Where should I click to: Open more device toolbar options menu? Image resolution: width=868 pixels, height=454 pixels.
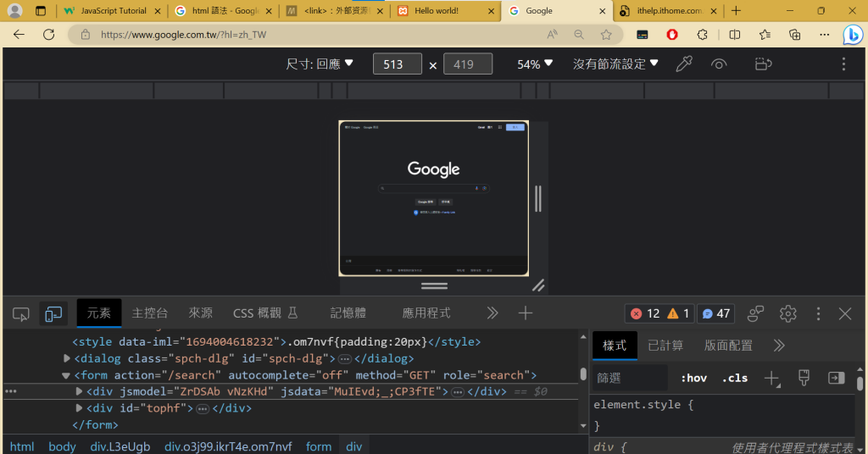point(843,64)
